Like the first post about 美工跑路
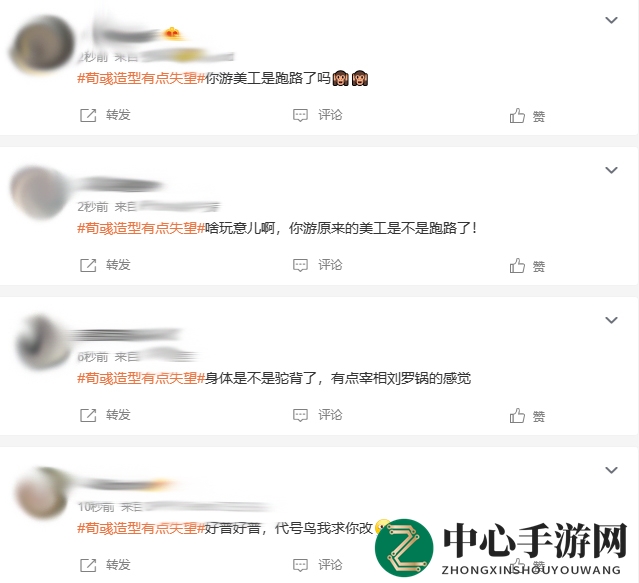Viewport: 639px width, 583px height. tap(517, 116)
